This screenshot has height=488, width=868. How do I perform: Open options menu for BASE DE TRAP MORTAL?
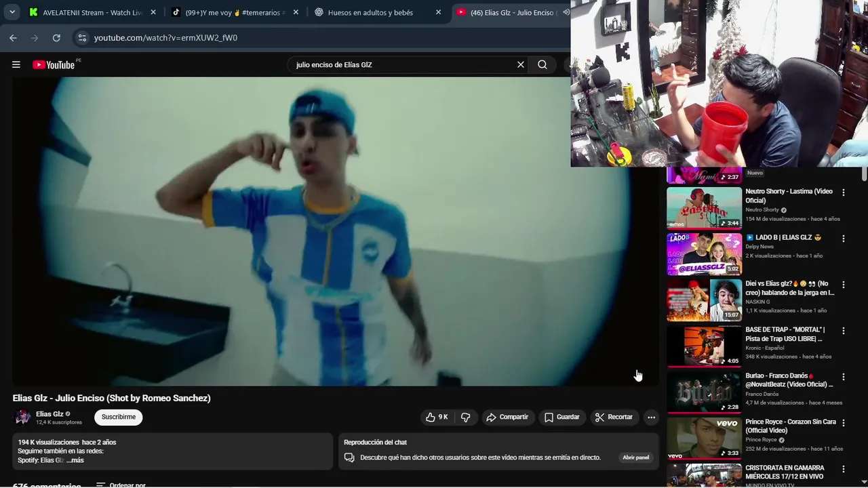tap(844, 331)
